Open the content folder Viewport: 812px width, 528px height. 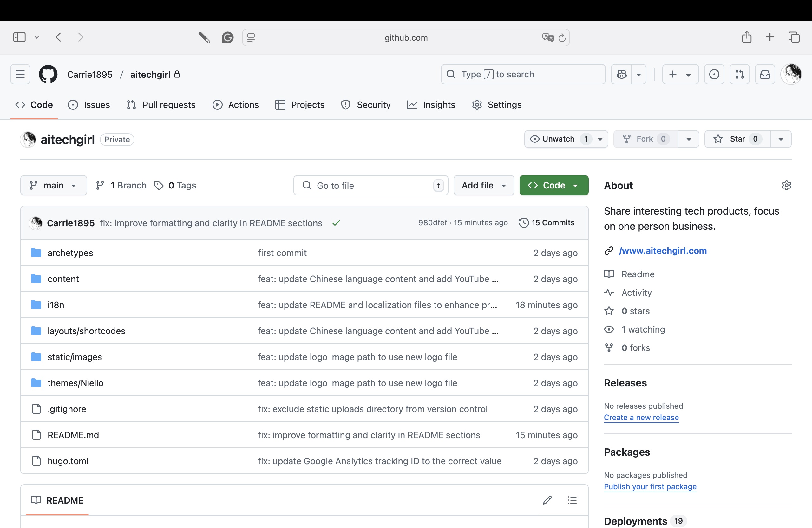click(63, 279)
